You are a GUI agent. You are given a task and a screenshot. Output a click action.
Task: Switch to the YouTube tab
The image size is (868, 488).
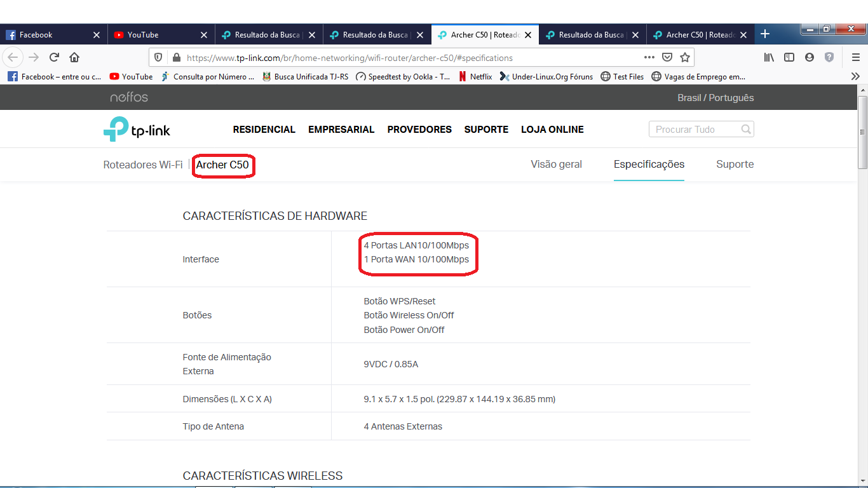pyautogui.click(x=161, y=35)
